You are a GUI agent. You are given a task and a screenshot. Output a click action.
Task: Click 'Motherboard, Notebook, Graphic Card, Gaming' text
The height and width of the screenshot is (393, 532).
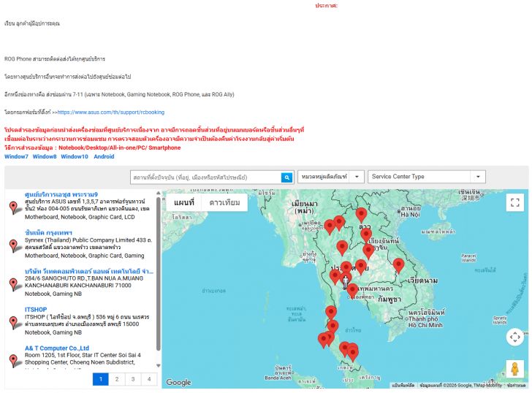[85, 256]
